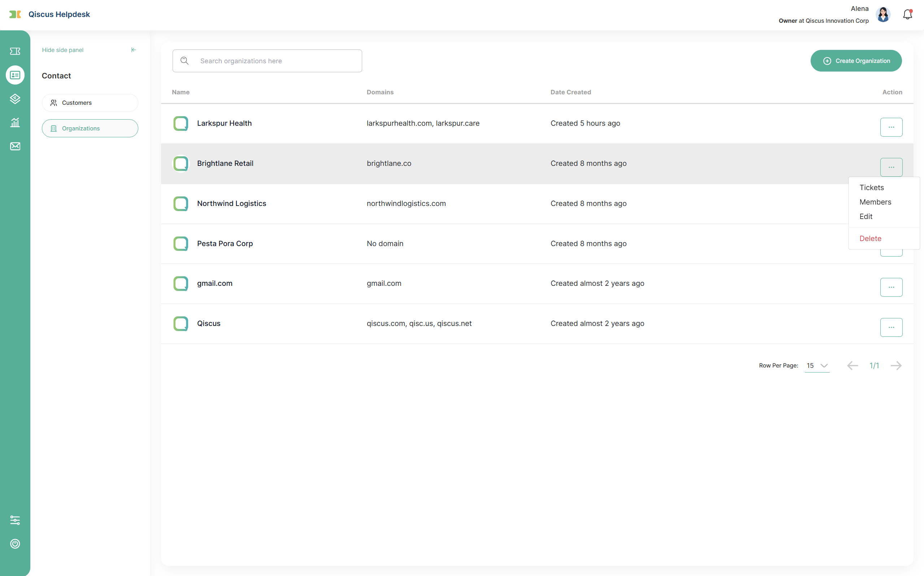The image size is (924, 576).
Task: Click the Qiscus Helpdesk title text
Action: pyautogui.click(x=59, y=14)
